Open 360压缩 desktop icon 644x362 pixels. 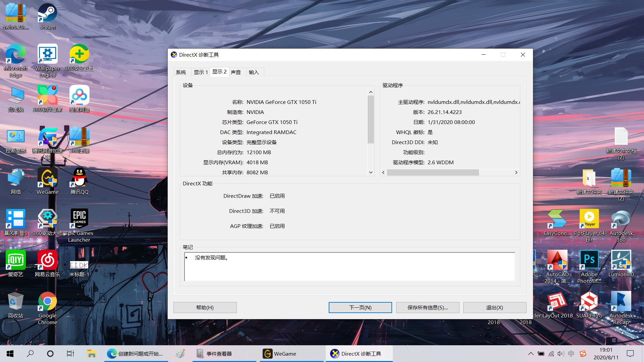(79, 140)
